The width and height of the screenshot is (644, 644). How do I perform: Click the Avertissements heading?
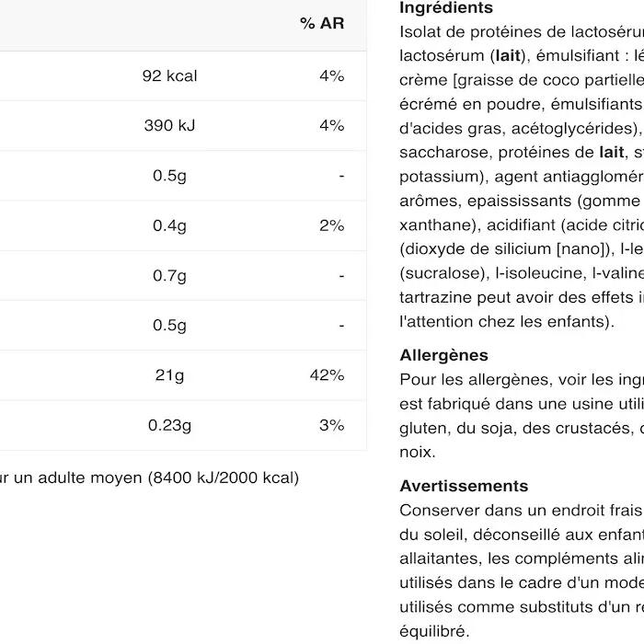464,486
